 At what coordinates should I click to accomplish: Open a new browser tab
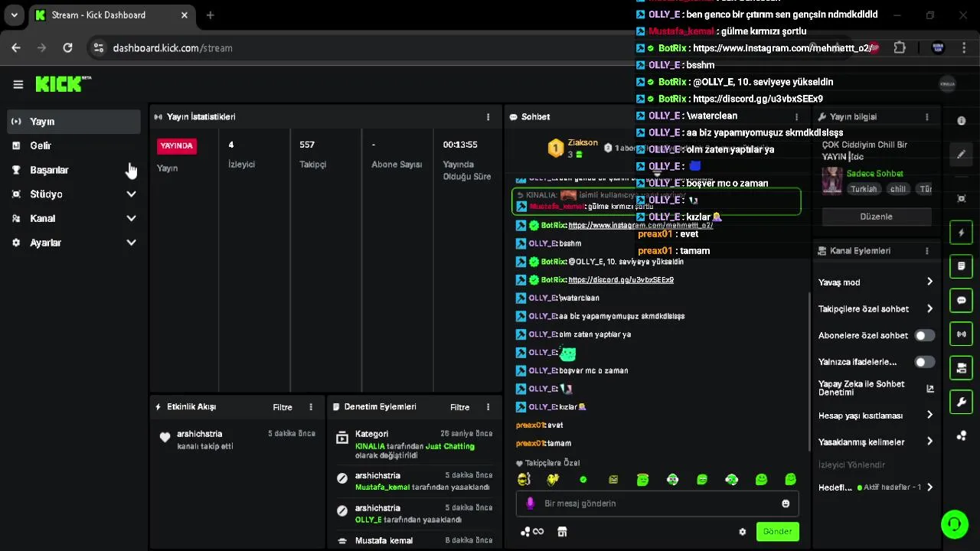210,15
